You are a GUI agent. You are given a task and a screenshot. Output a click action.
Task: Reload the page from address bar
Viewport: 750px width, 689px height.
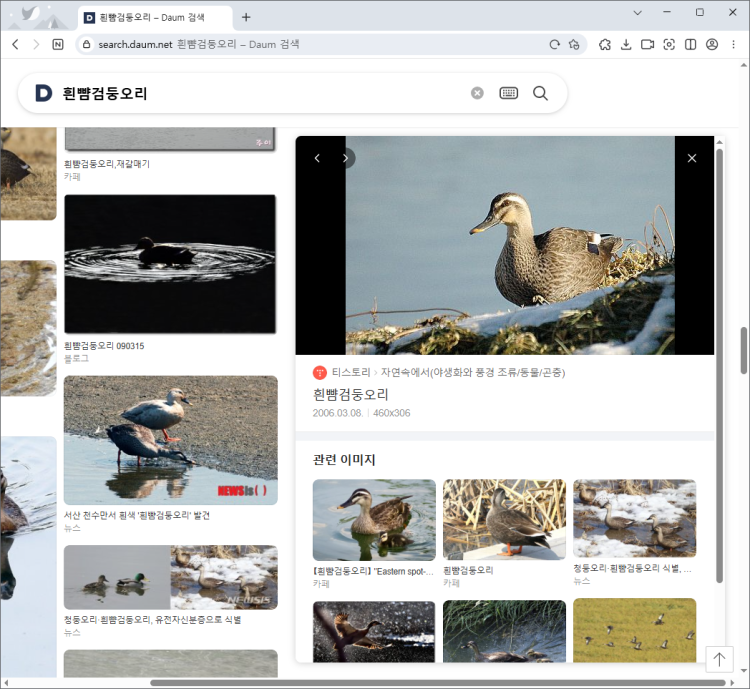554,44
